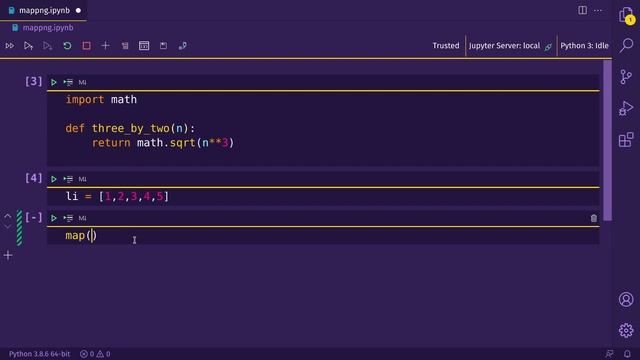
Task: Click the [4] execution count label
Action: pos(33,178)
